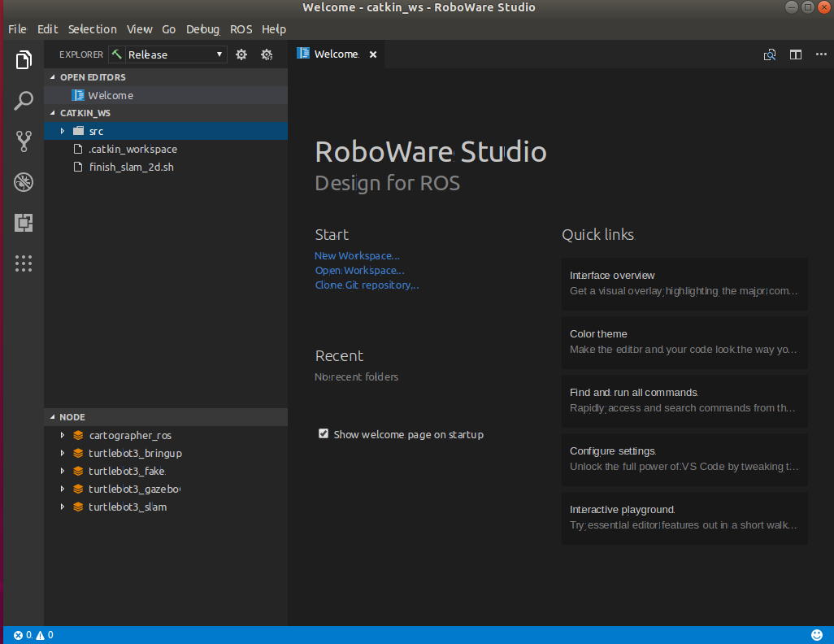Click the first gear icon beside Release
The height and width of the screenshot is (644, 834).
coord(241,54)
